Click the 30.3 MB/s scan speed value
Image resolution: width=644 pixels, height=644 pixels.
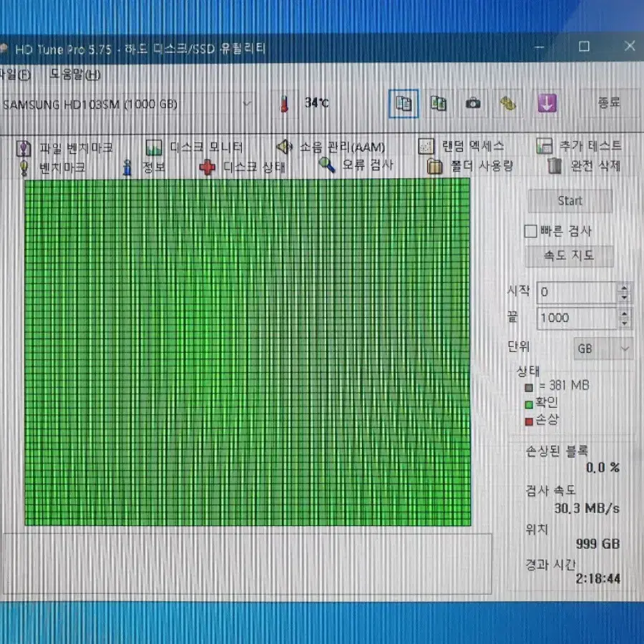tap(587, 509)
